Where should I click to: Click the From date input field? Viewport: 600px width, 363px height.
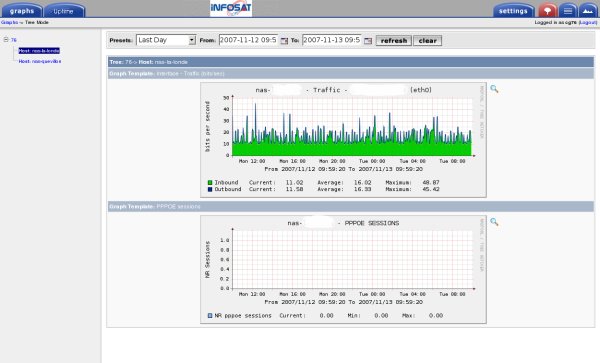(248, 40)
